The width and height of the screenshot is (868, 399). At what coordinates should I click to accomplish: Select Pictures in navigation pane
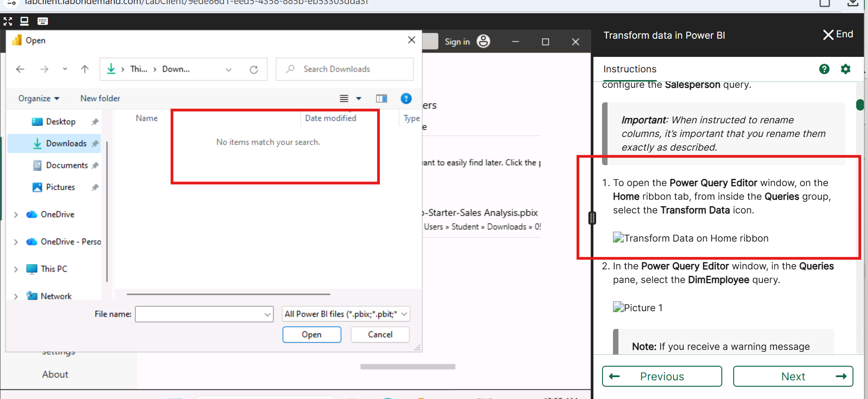coord(60,187)
